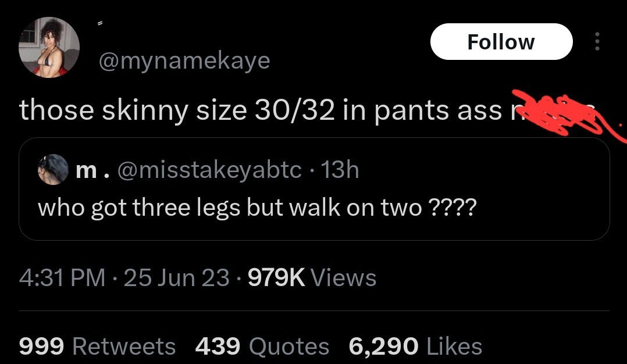The width and height of the screenshot is (627, 364).
Task: Open the quoted tweet's 13h timestamp
Action: point(340,170)
